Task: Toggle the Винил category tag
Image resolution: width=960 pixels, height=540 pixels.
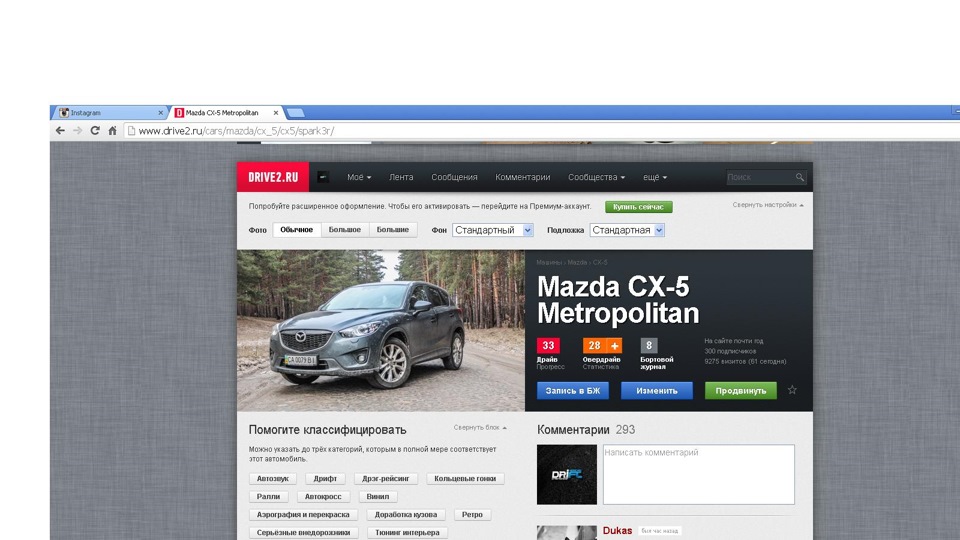Action: pos(378,497)
